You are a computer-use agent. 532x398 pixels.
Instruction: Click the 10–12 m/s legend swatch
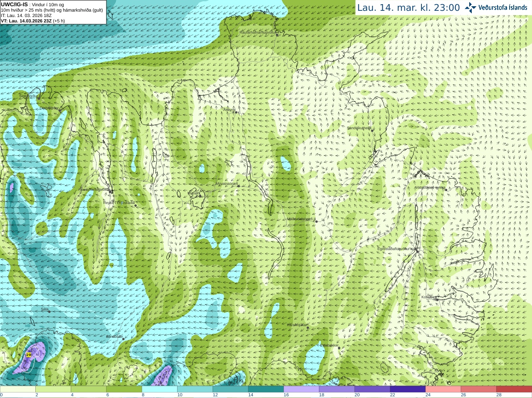pos(195,389)
